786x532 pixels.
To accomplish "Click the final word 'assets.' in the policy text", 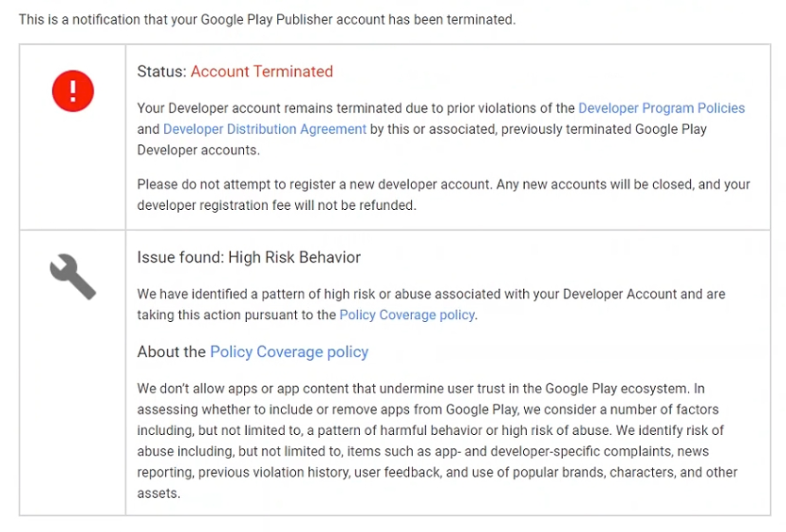I will point(158,493).
